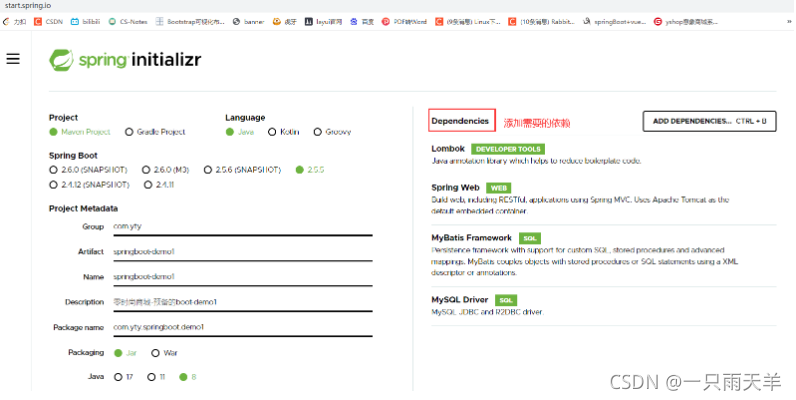Click the Spring Initializr logo
Viewport: 796px width, 400px height.
coord(125,60)
